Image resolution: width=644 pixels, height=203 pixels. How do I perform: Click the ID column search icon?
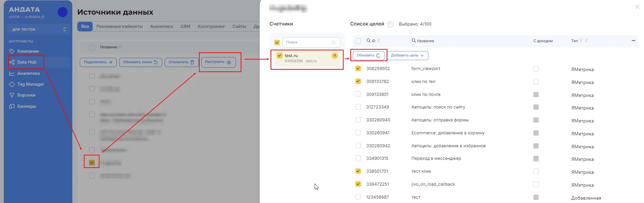[x=369, y=40]
